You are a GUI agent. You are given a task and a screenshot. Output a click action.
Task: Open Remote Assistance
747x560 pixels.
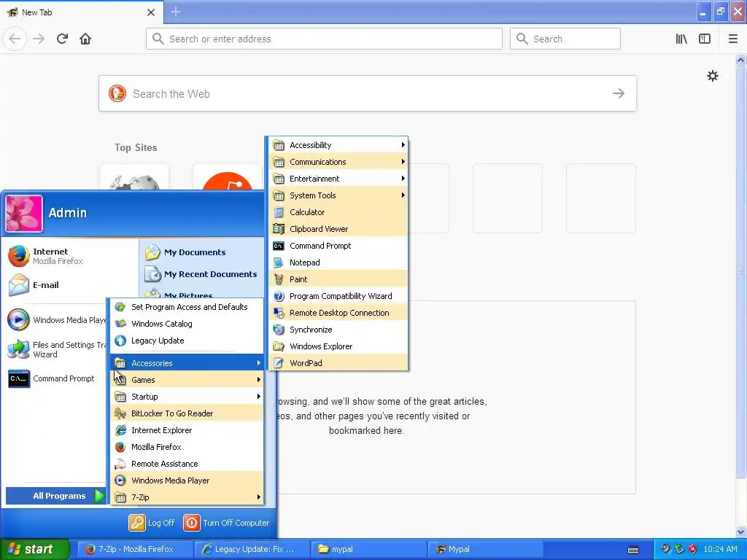pos(187,464)
